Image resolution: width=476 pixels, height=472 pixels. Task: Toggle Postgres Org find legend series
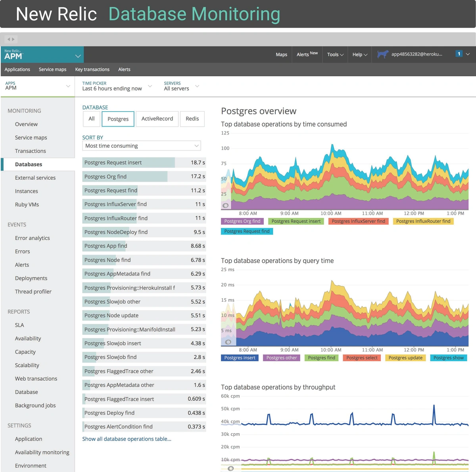pyautogui.click(x=242, y=221)
